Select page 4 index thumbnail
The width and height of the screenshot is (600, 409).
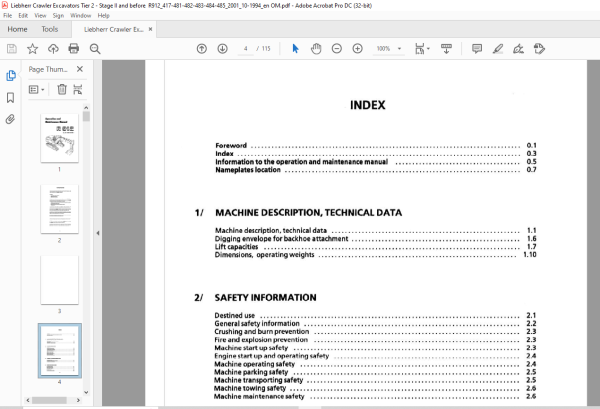(60, 350)
